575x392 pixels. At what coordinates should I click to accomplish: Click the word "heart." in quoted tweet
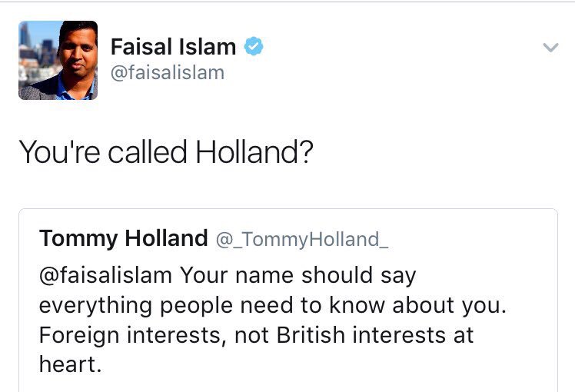click(70, 364)
